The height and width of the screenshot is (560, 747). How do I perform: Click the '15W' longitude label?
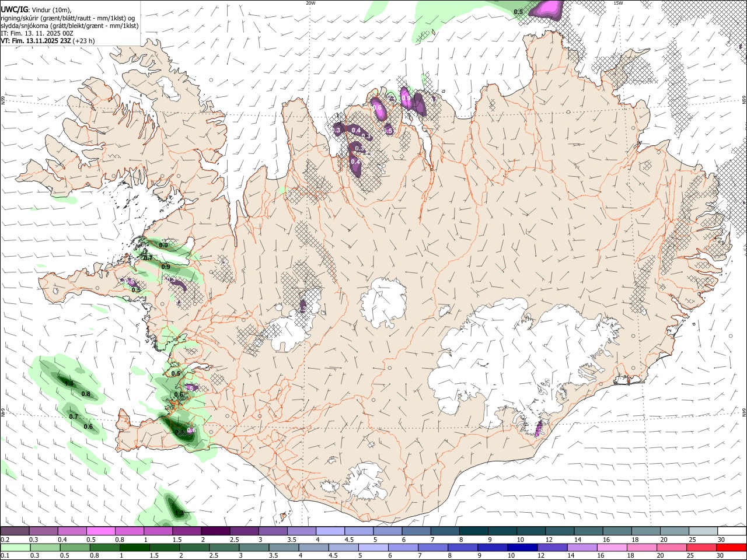click(x=617, y=3)
